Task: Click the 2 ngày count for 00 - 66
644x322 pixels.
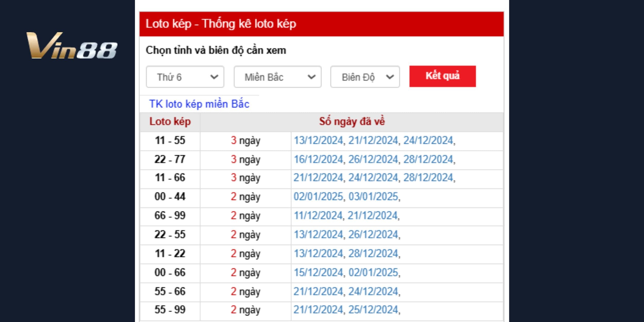Action: coord(245,273)
